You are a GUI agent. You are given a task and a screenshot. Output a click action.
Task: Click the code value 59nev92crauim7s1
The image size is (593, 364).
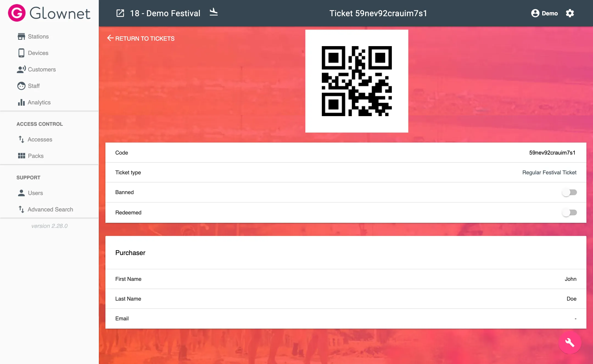pyautogui.click(x=552, y=153)
